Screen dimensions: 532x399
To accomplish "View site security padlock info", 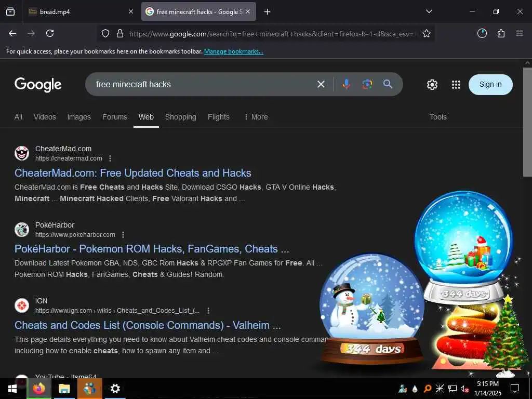I will (120, 33).
